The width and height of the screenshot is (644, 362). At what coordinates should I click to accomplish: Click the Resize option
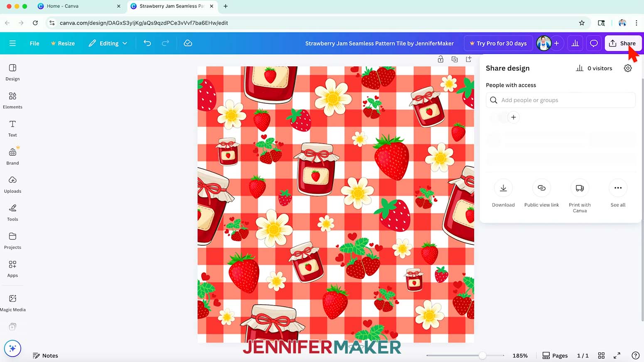pos(63,43)
